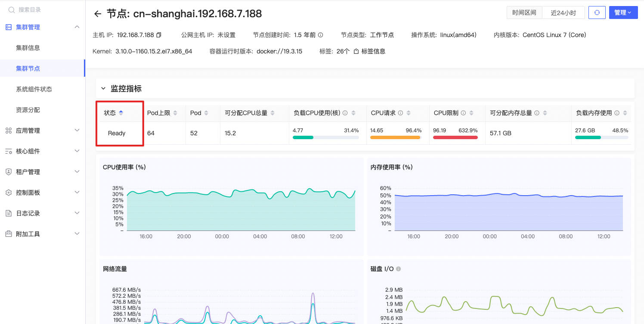Click info icon beside CPU限制
This screenshot has height=324, width=644.
coord(464,113)
